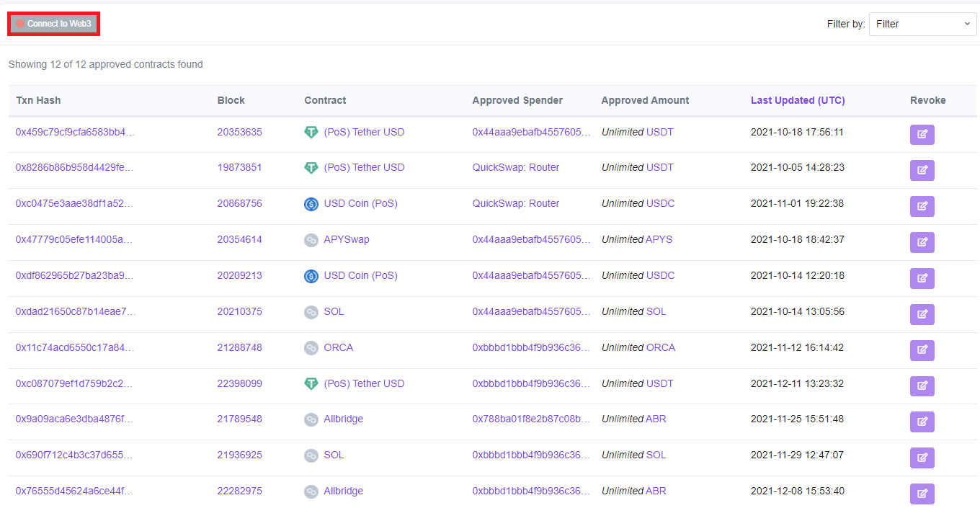Click the timestamp 2021-12-11 13:23:32

[798, 383]
